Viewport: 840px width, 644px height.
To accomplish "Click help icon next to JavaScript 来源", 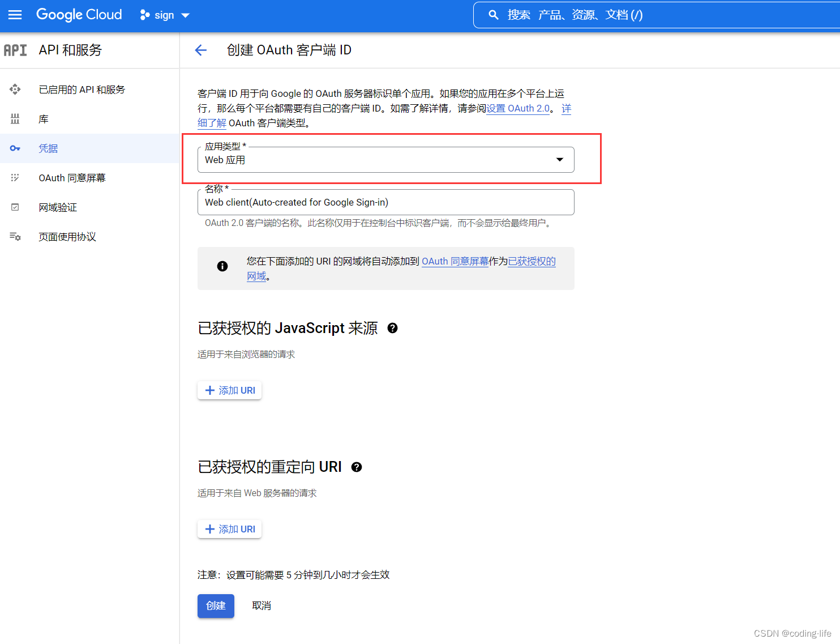I will (x=392, y=328).
